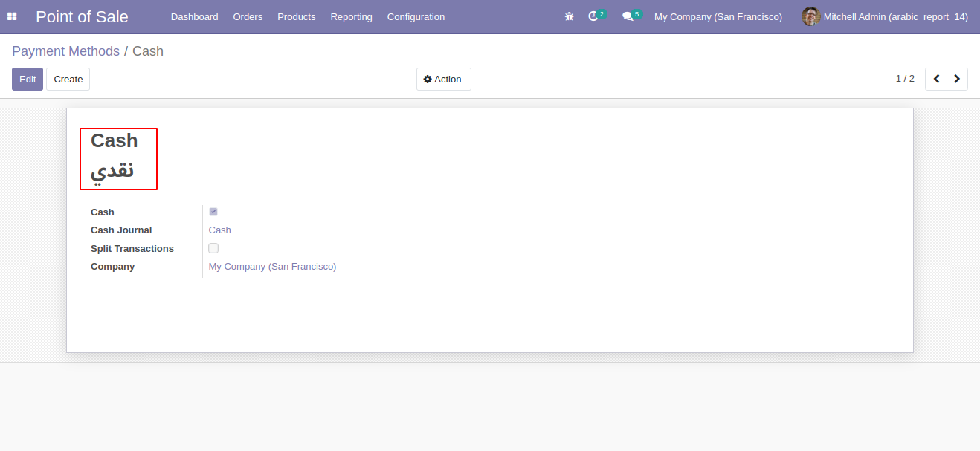Open the Orders menu
Screen dimensions: 980x451
[x=248, y=16]
